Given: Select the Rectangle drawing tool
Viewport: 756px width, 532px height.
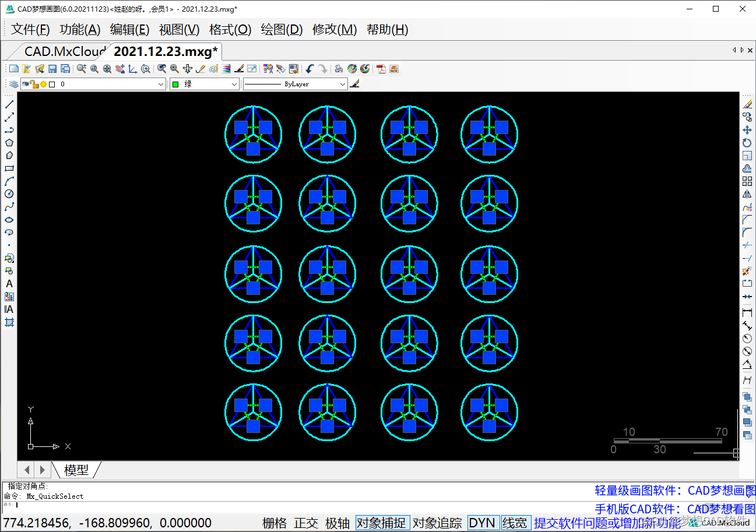Looking at the screenshot, I should [x=9, y=168].
